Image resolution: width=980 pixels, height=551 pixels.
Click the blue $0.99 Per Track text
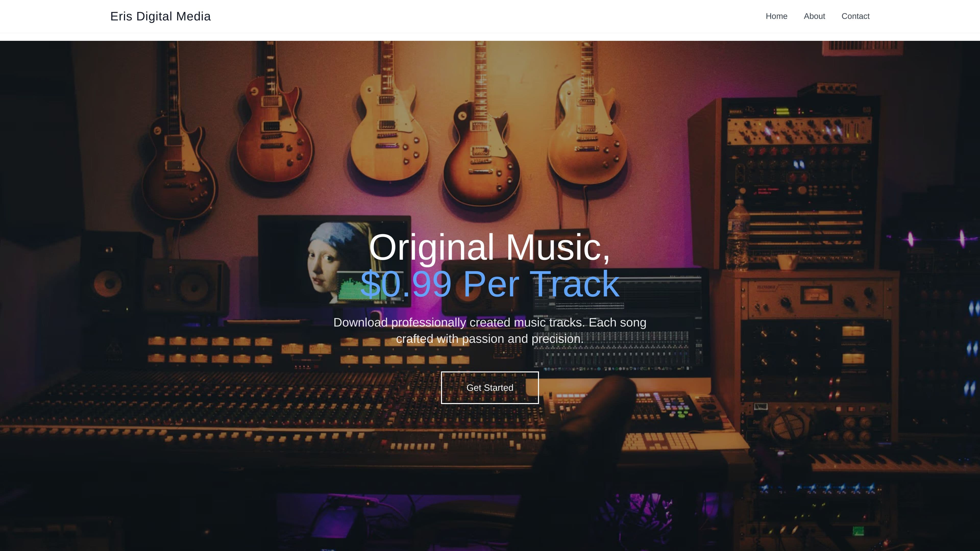tap(489, 284)
